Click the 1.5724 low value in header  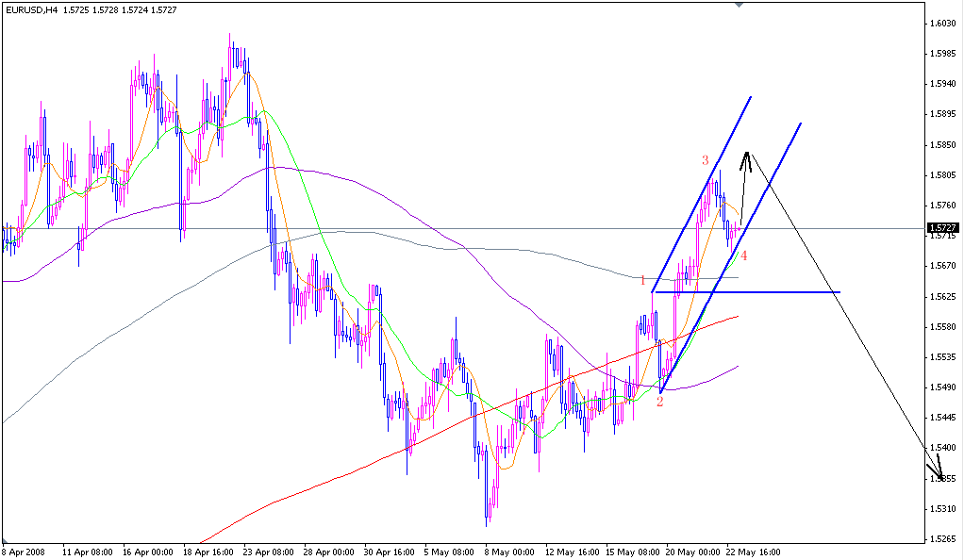point(134,9)
